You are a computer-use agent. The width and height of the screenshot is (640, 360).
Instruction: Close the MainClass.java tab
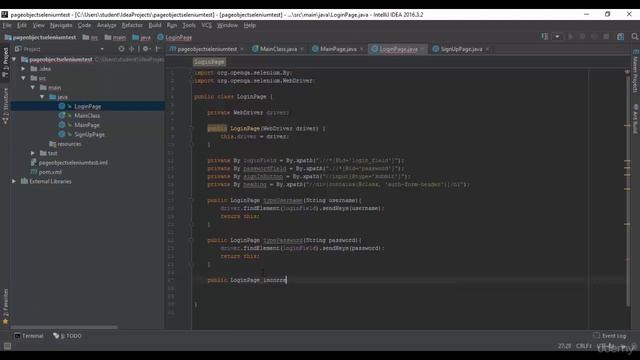(302, 49)
